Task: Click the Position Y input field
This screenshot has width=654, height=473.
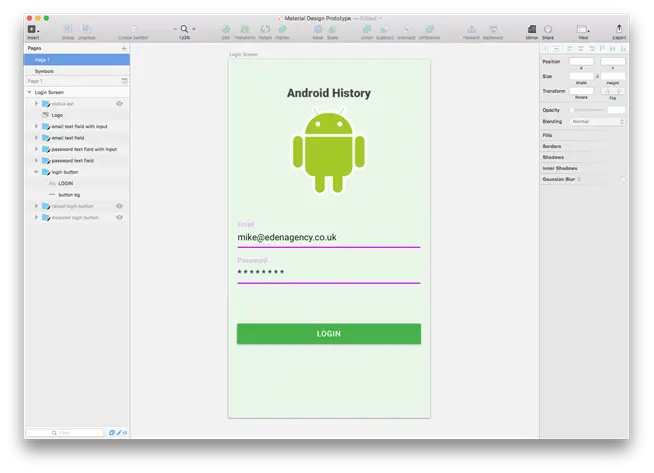Action: click(613, 62)
